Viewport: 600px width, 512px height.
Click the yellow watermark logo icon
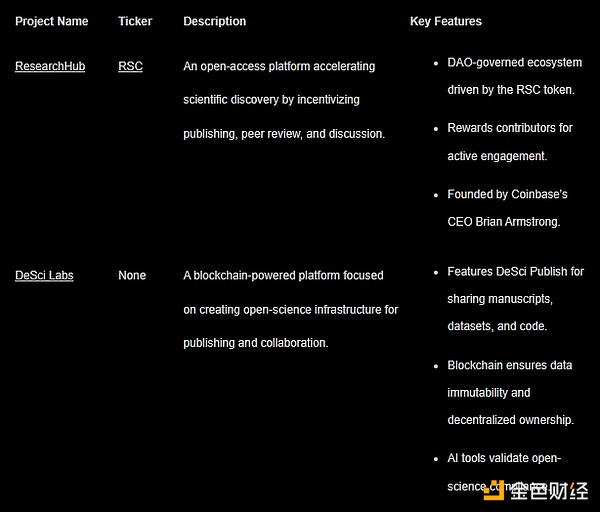(494, 490)
